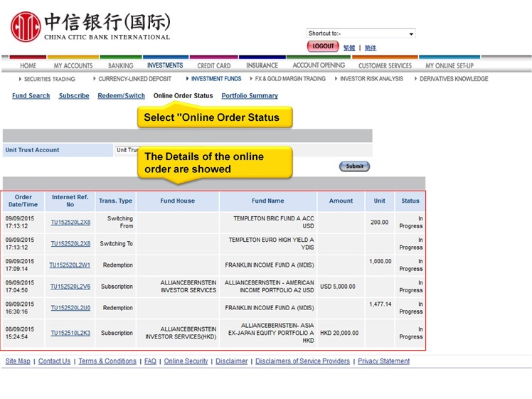Go to Fund Search tab
Screen dimensions: 532x399
31,96
